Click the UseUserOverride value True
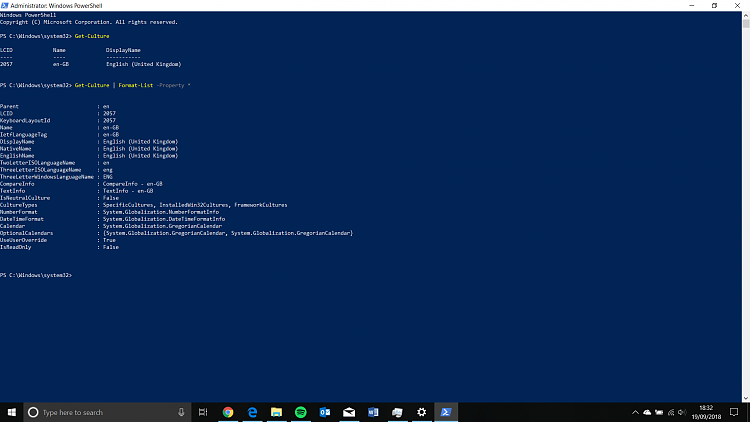750x422 pixels. (x=109, y=240)
